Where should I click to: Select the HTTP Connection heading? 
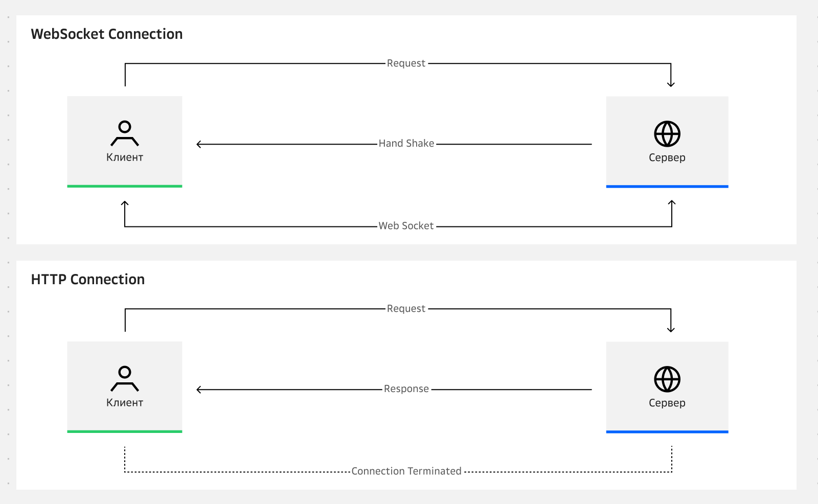click(x=88, y=280)
